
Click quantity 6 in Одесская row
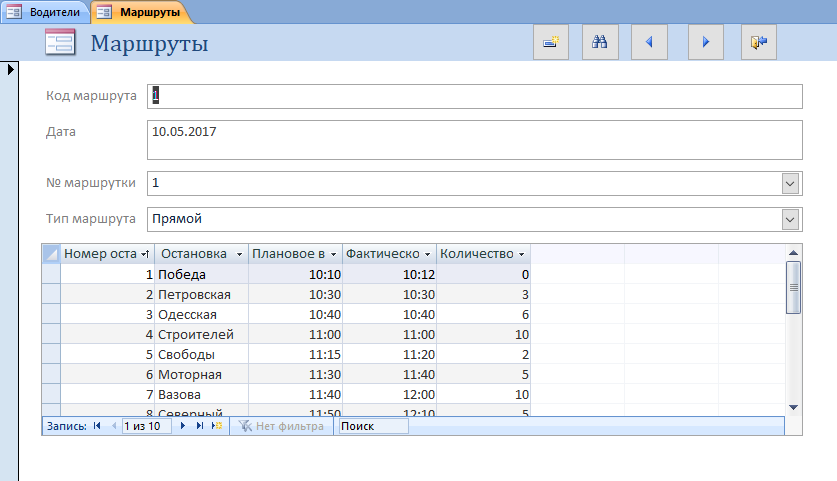[484, 314]
